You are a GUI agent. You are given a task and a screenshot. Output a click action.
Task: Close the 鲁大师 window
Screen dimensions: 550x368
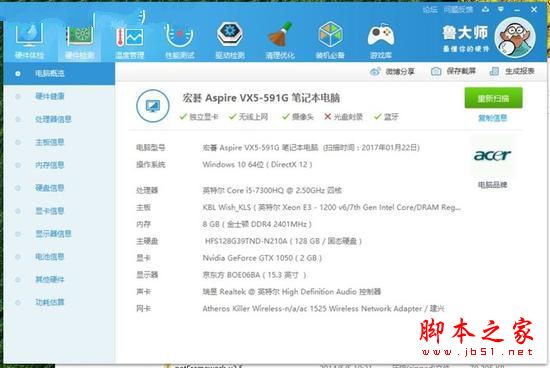(x=534, y=9)
